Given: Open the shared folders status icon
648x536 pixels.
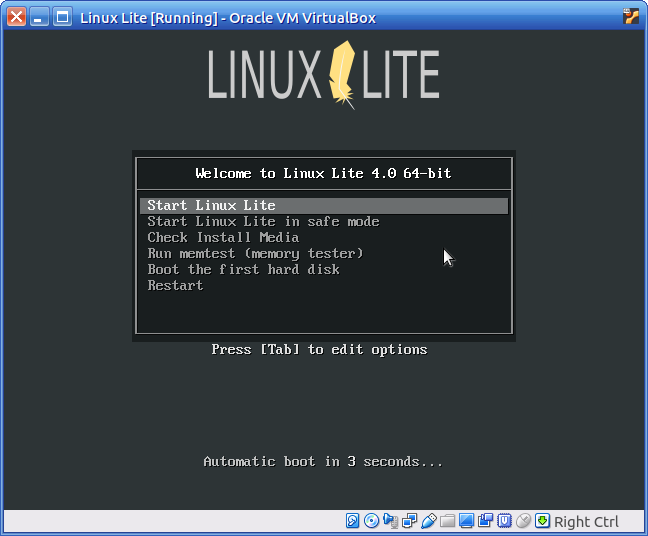Looking at the screenshot, I should 448,521.
